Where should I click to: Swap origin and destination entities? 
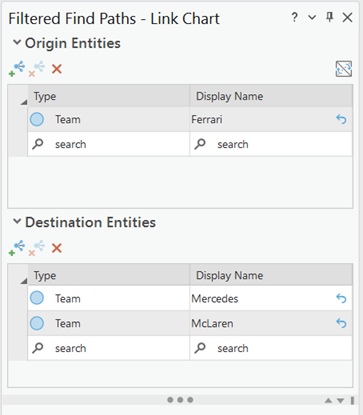pos(344,69)
